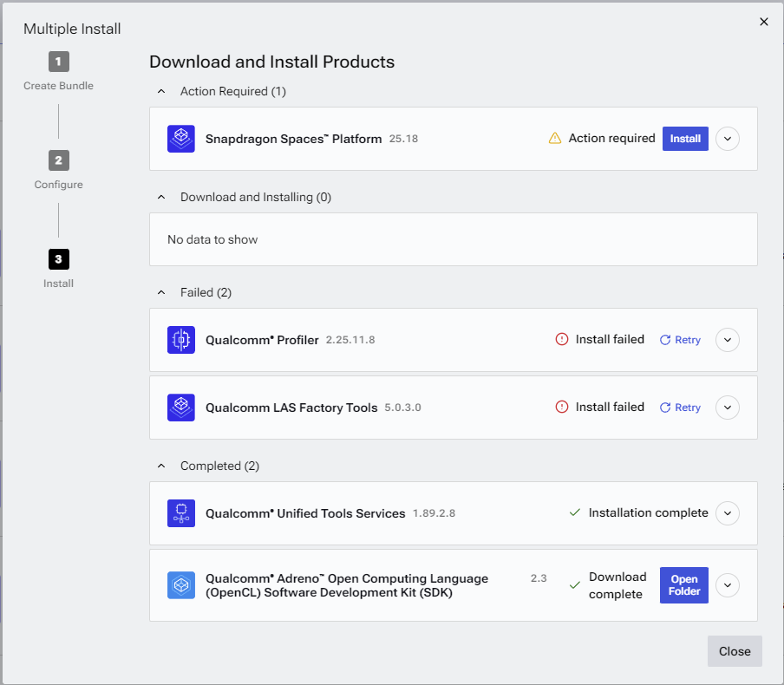Click Install failed status for Qualcomm Profiler
This screenshot has width=784, height=685.
click(x=610, y=340)
